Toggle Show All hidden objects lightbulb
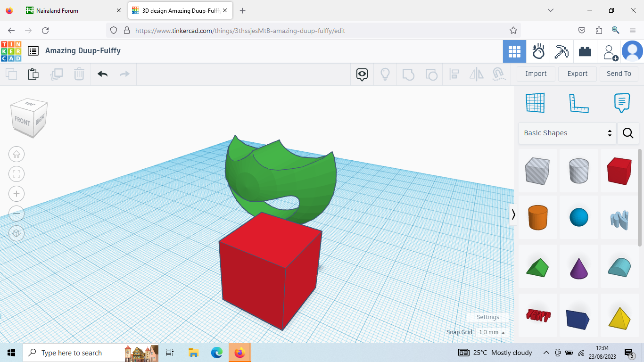This screenshot has height=362, width=644. [x=385, y=74]
